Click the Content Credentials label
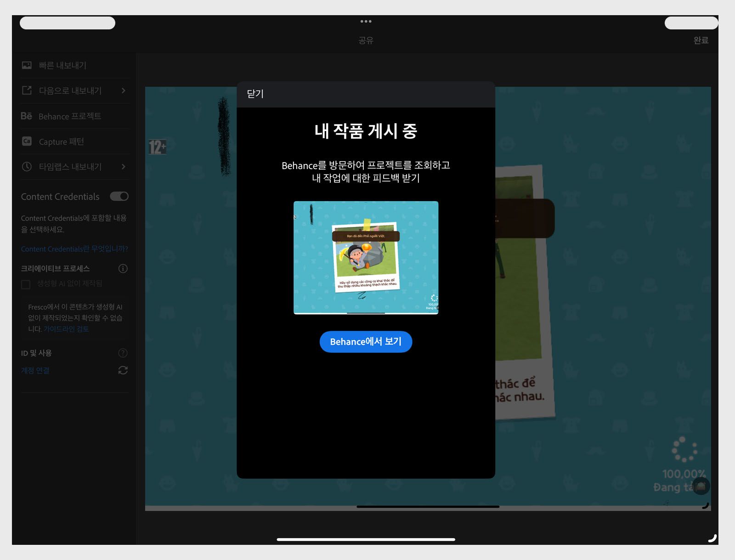The height and width of the screenshot is (560, 735). click(x=60, y=197)
